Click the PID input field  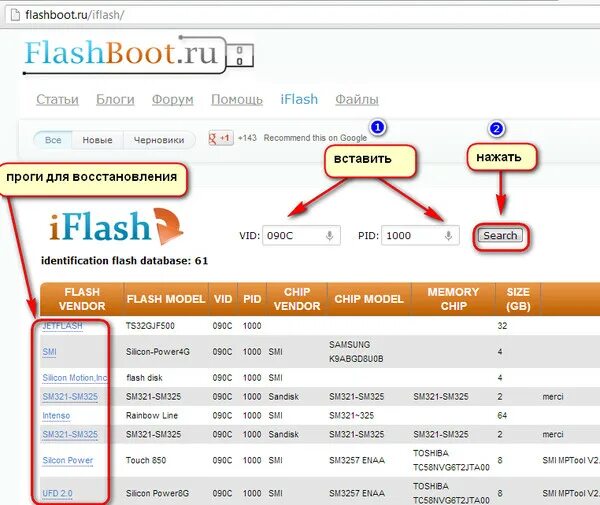click(421, 236)
